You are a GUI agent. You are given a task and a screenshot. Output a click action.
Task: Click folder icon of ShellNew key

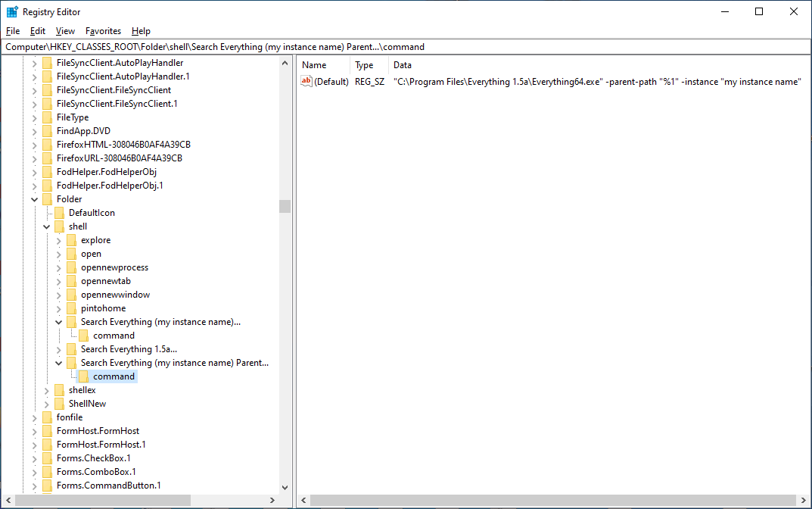coord(60,404)
